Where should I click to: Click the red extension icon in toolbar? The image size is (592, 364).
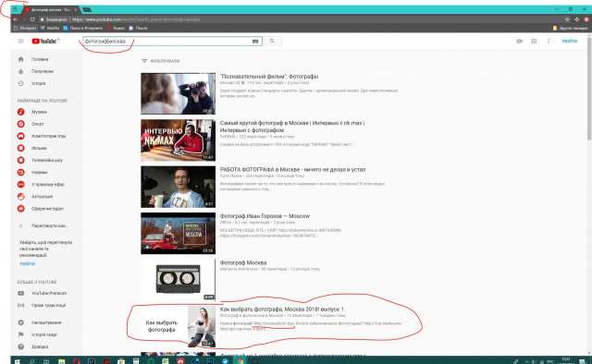586,19
